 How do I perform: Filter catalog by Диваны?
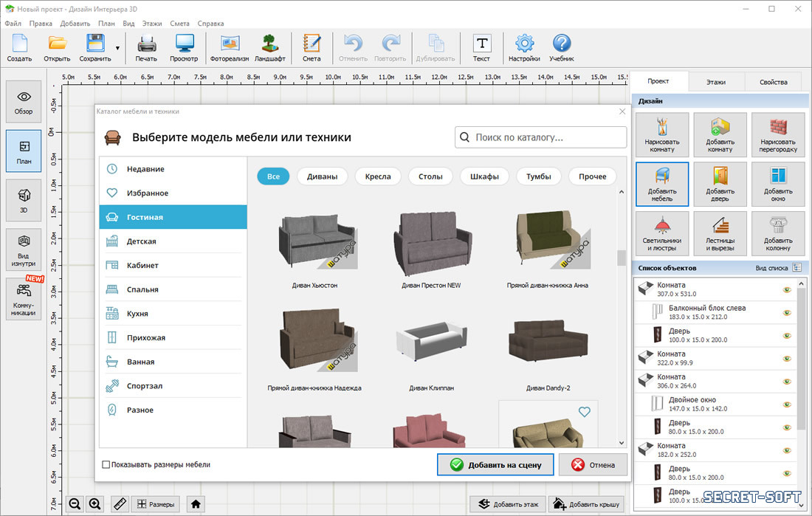[322, 176]
